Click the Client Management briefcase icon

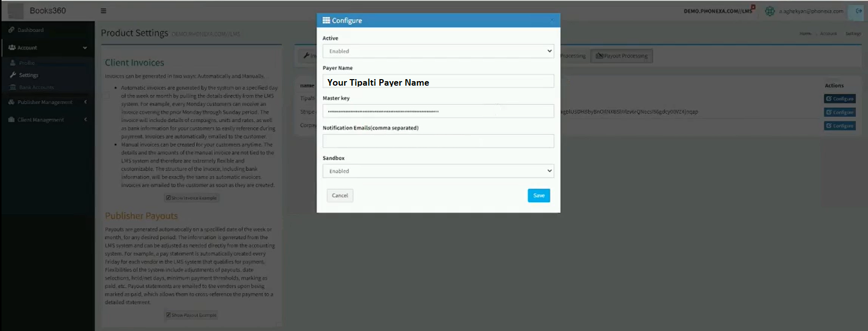[x=11, y=120]
